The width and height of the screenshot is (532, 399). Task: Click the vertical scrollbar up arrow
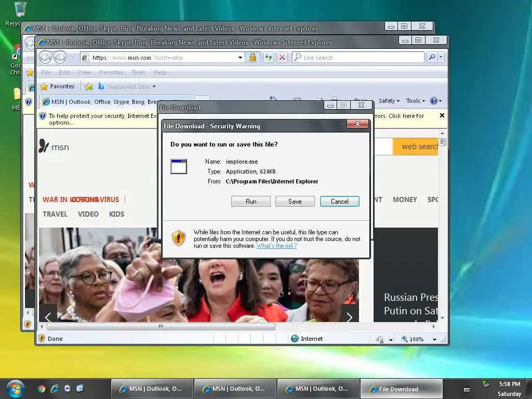pos(442,133)
